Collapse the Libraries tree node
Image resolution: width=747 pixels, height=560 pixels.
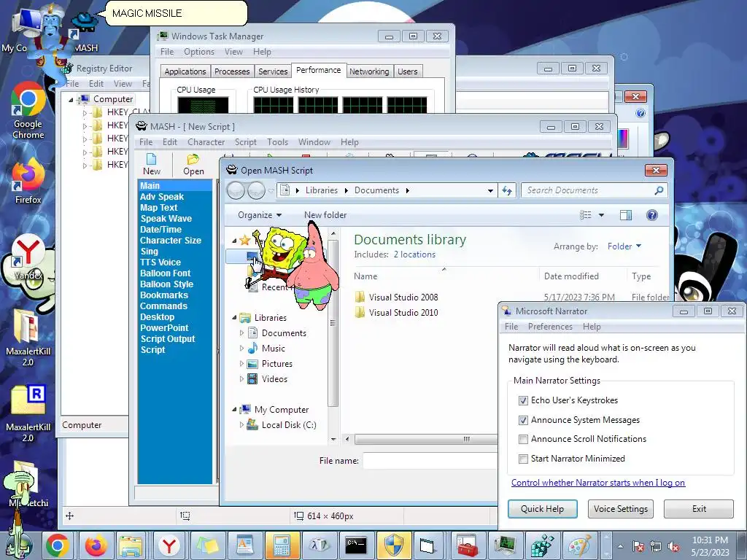click(x=234, y=318)
